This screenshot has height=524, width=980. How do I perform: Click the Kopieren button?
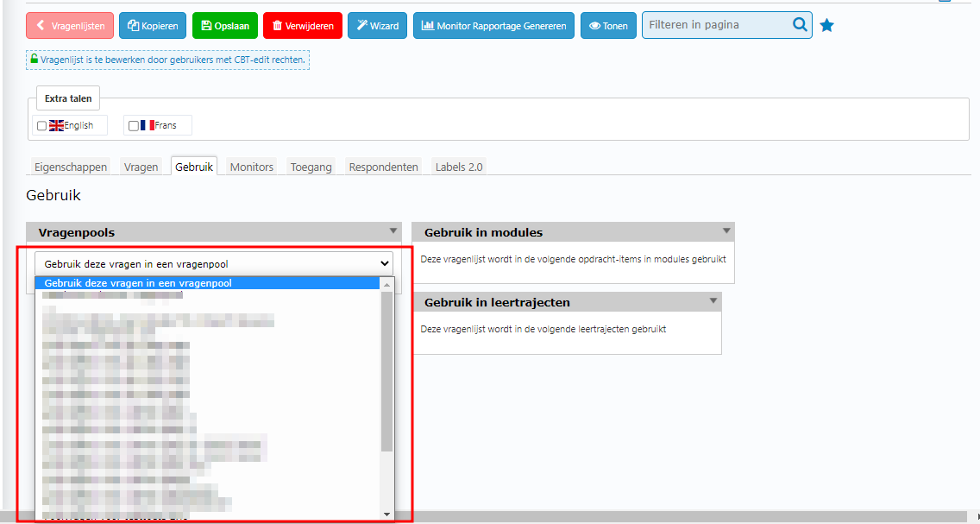click(x=153, y=26)
